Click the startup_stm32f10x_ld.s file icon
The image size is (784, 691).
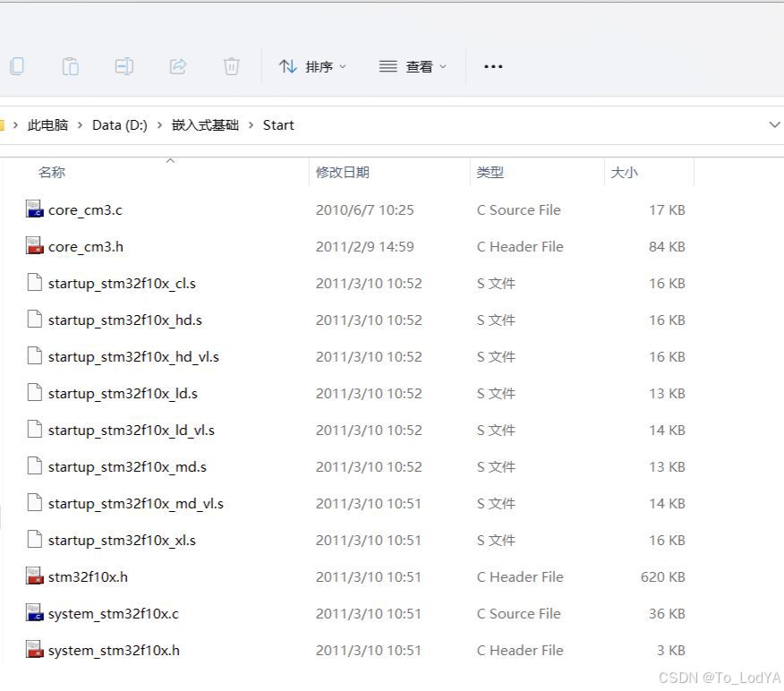[35, 393]
